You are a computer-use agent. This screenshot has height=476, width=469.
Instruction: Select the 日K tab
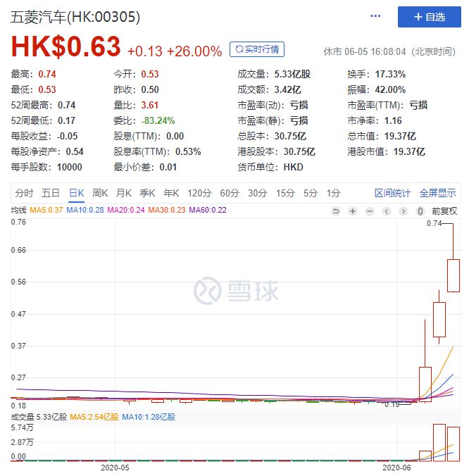pos(77,193)
